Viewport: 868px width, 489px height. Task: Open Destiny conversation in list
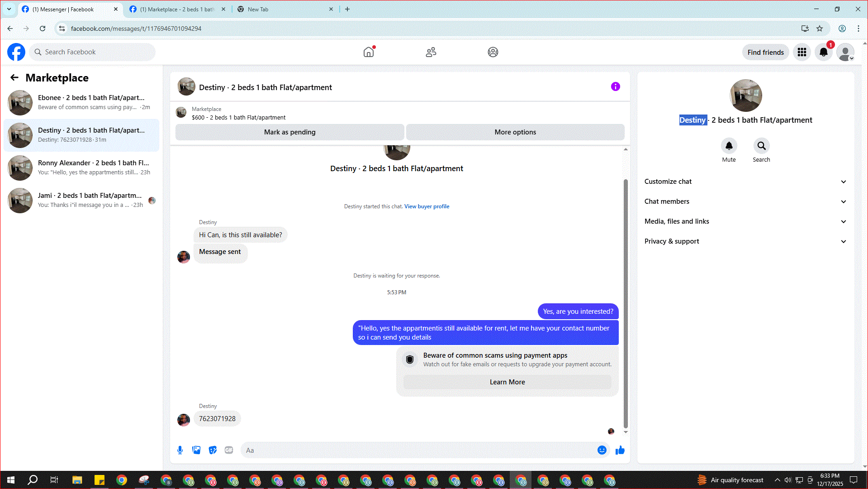point(81,135)
